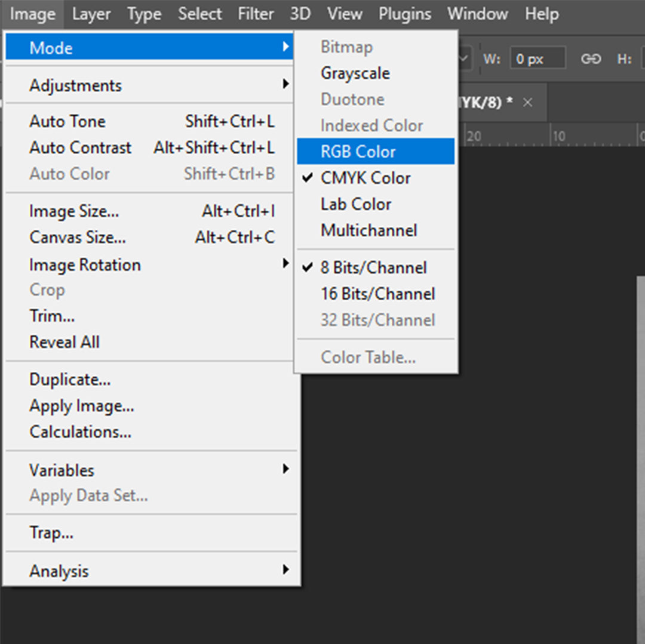Click the link icon between W and H
This screenshot has height=644, width=645.
pos(590,59)
